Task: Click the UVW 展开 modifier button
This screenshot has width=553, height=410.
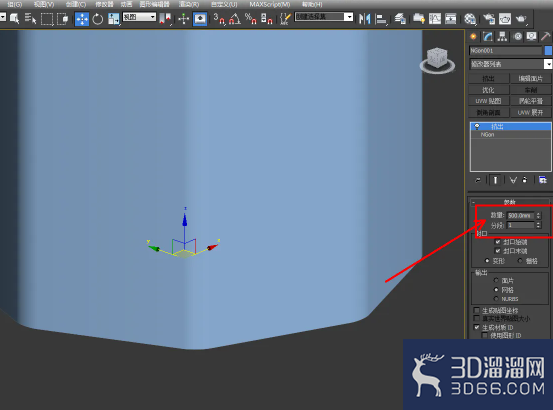Action: (530, 112)
